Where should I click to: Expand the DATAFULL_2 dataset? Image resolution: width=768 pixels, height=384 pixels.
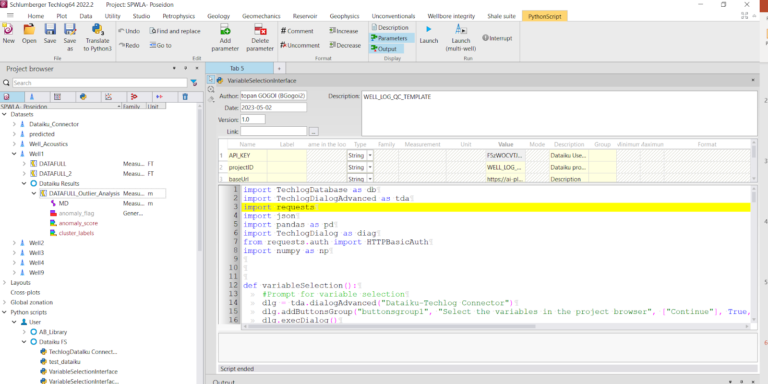pyautogui.click(x=24, y=174)
